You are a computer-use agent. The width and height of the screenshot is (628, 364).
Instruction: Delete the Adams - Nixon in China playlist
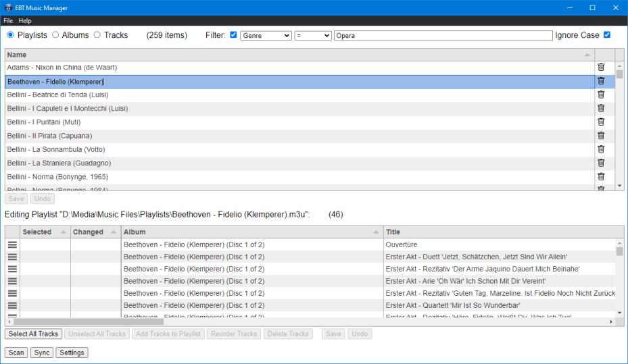tap(601, 68)
